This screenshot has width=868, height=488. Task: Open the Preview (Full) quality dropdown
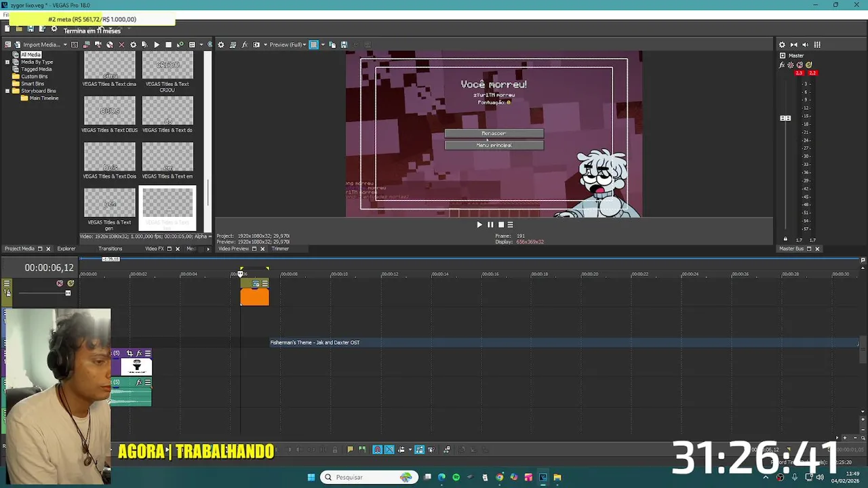288,45
